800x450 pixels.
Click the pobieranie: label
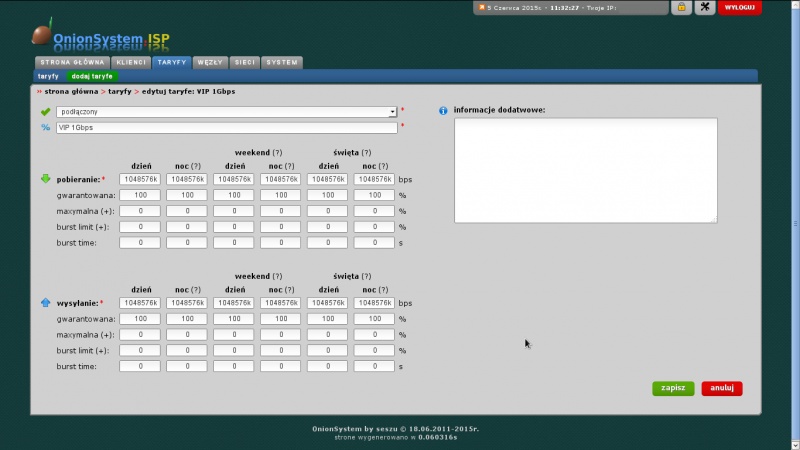pyautogui.click(x=78, y=180)
